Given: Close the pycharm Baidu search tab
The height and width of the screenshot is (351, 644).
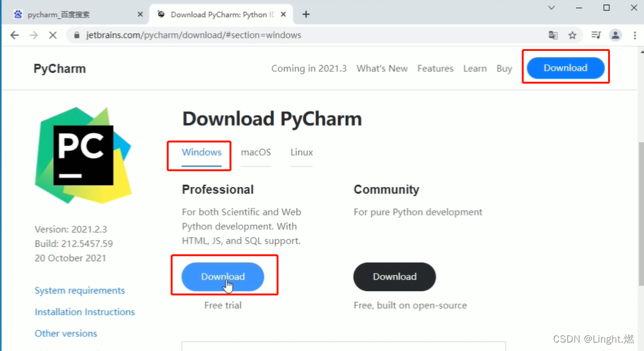Looking at the screenshot, I should coord(140,14).
